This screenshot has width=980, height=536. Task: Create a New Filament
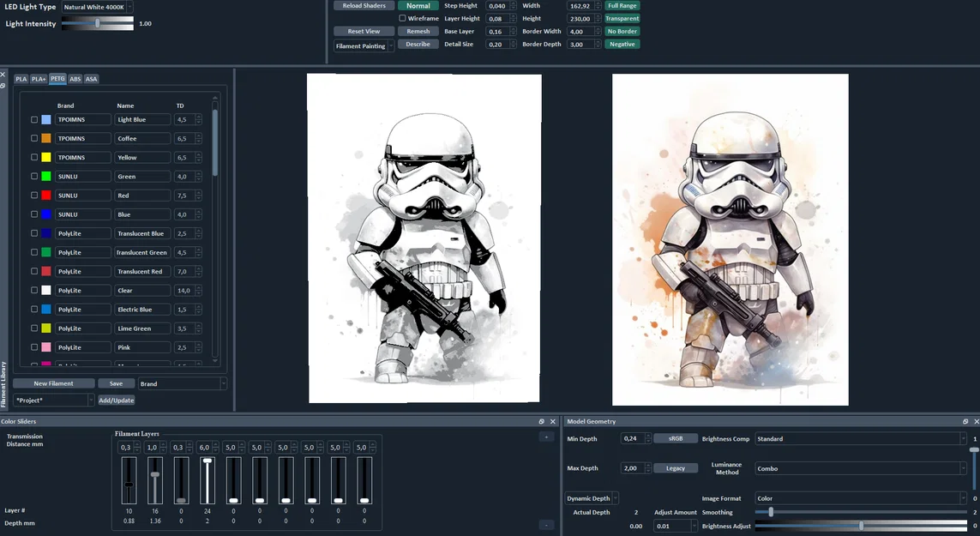pyautogui.click(x=54, y=383)
